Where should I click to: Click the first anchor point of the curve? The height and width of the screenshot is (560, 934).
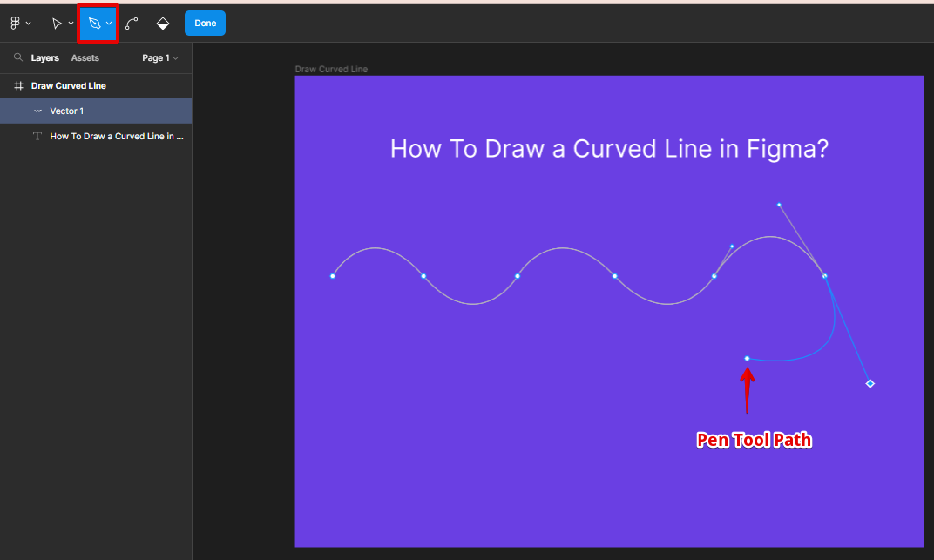click(x=333, y=276)
